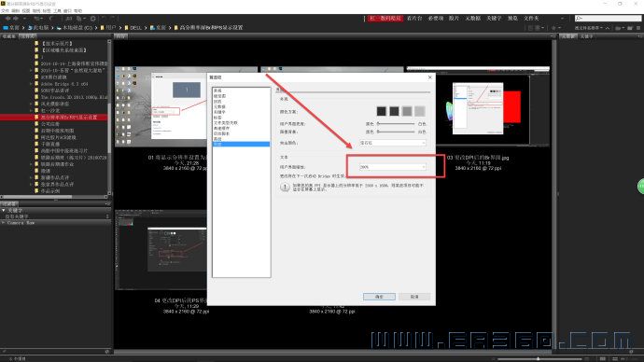Click the Go Forward arrow in toolbar

(16, 19)
